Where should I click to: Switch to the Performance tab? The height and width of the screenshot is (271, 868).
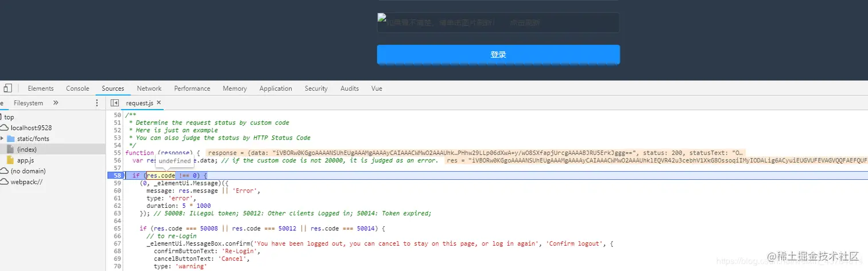pyautogui.click(x=192, y=88)
